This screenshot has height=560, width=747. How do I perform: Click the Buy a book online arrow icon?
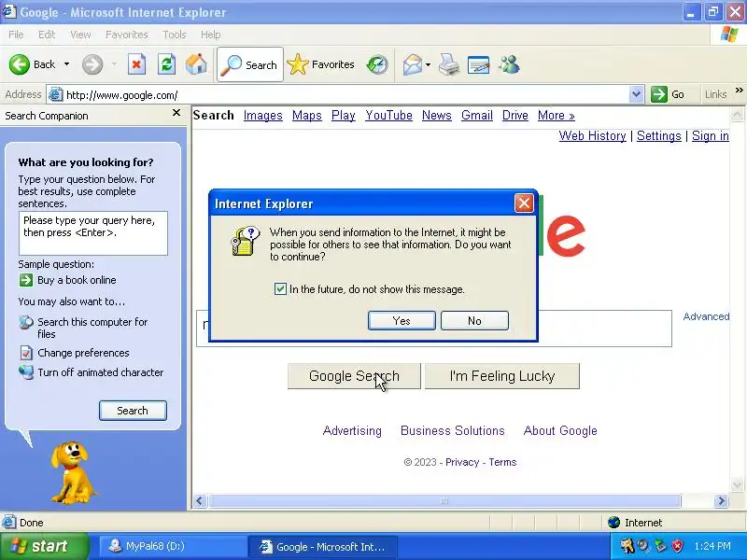pos(26,280)
